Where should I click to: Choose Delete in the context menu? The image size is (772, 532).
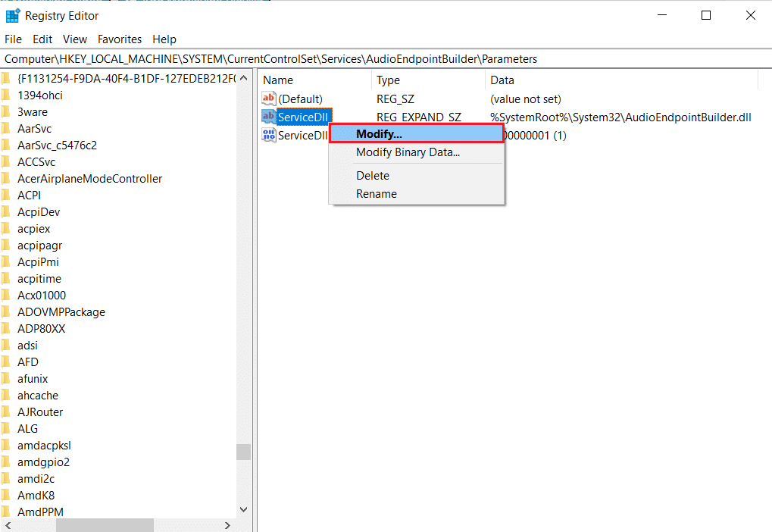coord(373,176)
